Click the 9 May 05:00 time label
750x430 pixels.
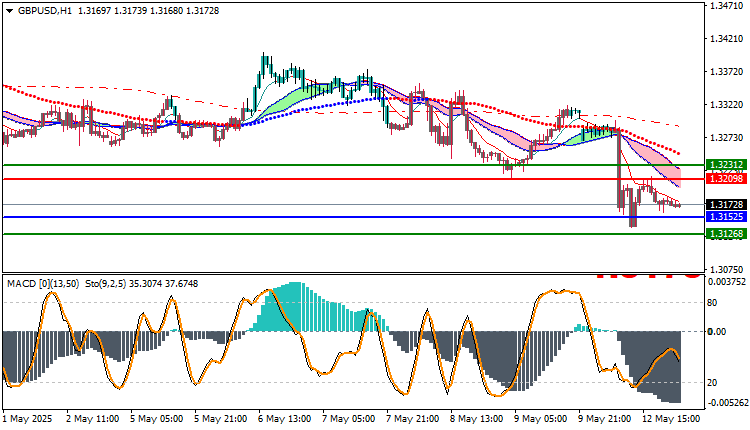click(541, 419)
